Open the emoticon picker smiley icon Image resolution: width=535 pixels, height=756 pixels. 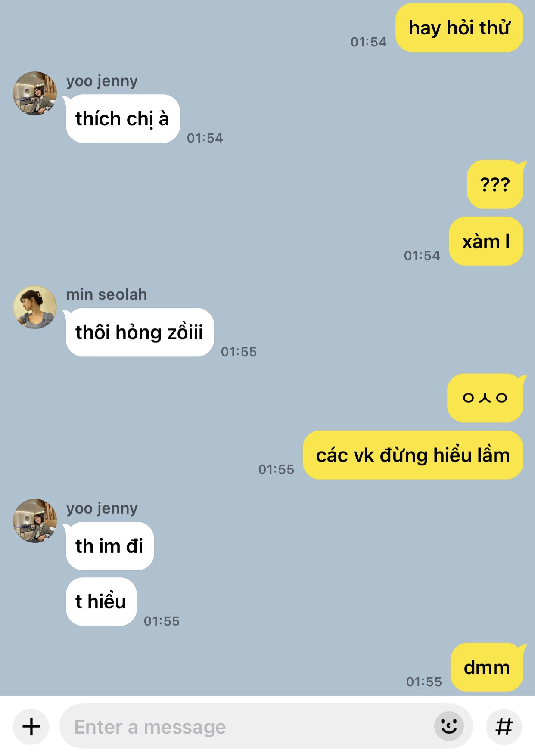(449, 726)
